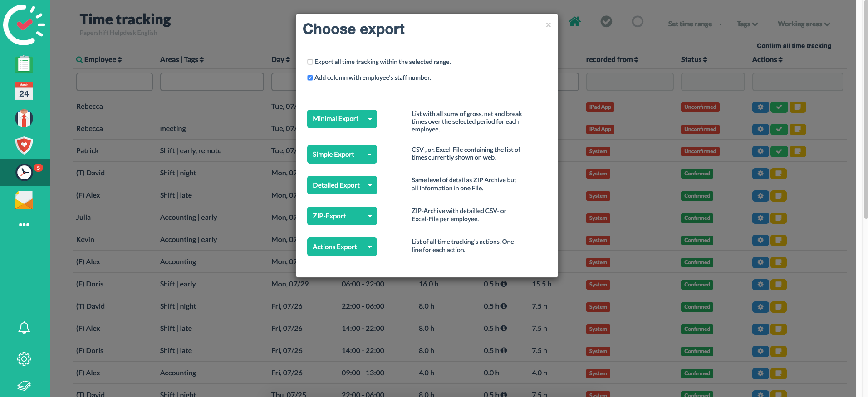Open the calendar icon in sidebar
The width and height of the screenshot is (868, 397).
(x=24, y=91)
